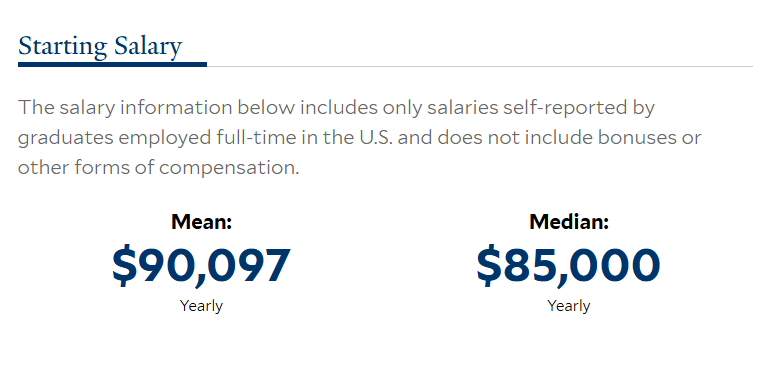Click the $90,097 mean salary figure

click(x=201, y=266)
